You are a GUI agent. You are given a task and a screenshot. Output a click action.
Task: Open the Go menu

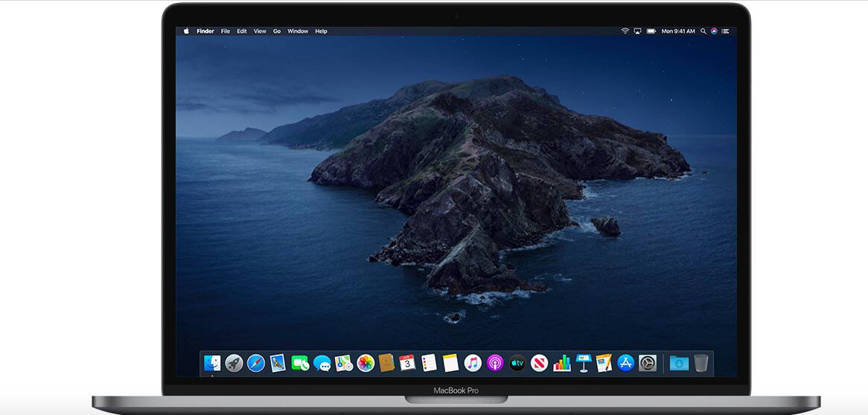(x=277, y=31)
